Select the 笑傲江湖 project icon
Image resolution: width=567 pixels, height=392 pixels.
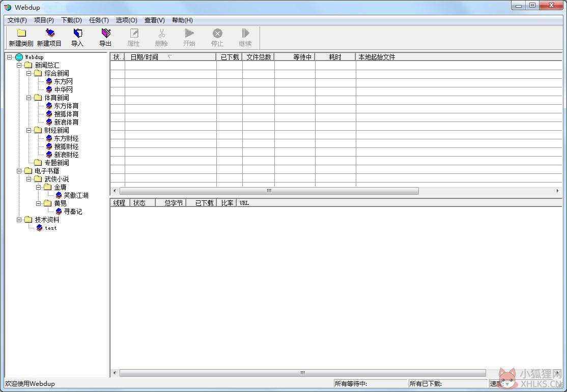point(59,195)
